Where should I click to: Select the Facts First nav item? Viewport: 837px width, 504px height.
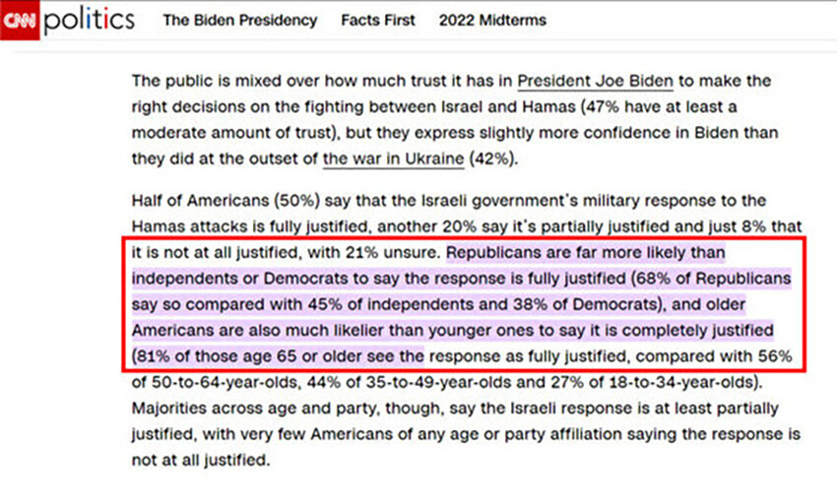click(378, 20)
